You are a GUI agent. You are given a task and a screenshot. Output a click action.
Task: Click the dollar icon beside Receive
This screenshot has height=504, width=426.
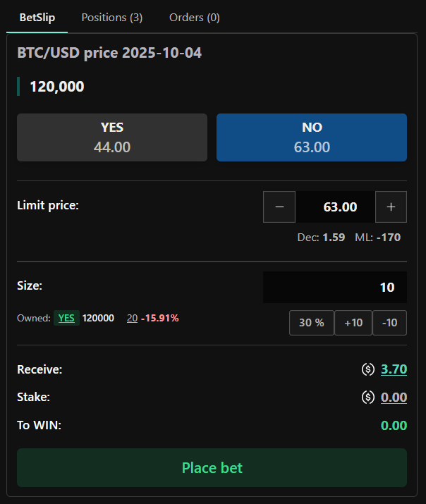(367, 369)
